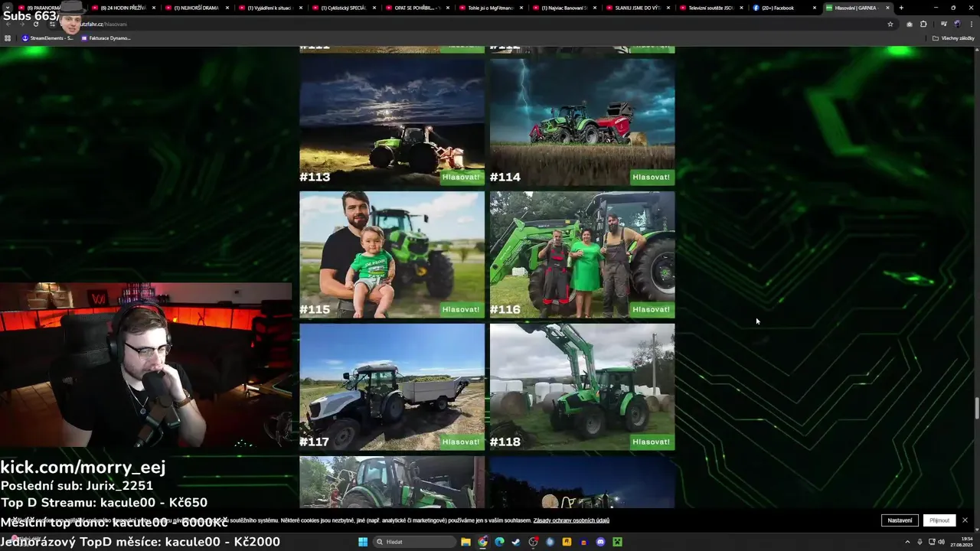Dismiss the cookie banner X
This screenshot has height=551, width=980.
(x=965, y=520)
